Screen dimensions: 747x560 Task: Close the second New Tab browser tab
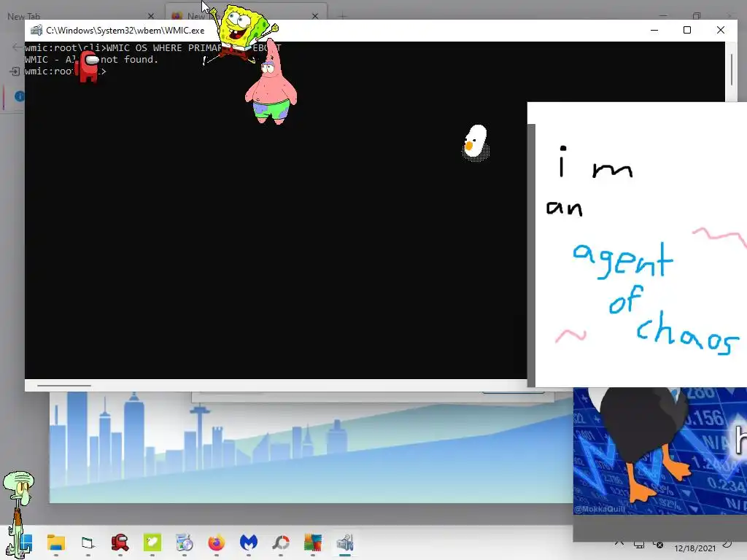315,16
